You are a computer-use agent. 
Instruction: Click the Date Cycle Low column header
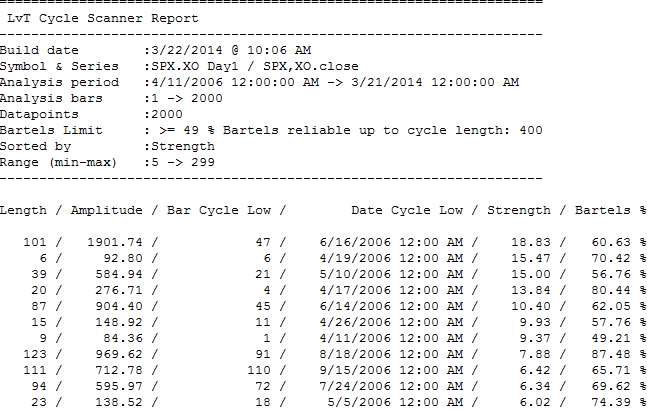pyautogui.click(x=407, y=210)
